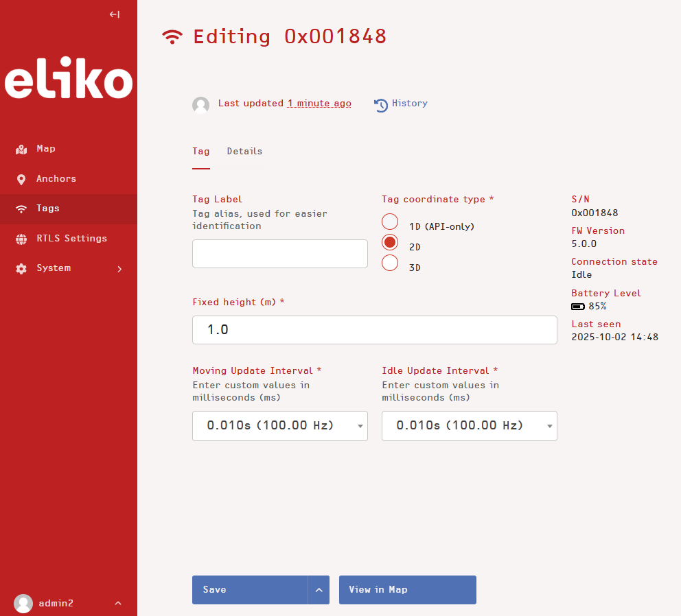Click the History clock icon

click(381, 104)
